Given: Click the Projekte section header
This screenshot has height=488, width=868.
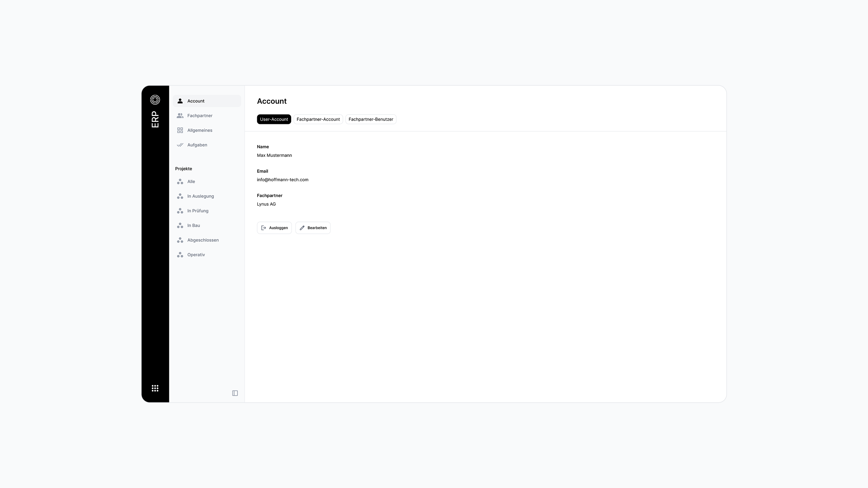Looking at the screenshot, I should [x=183, y=169].
